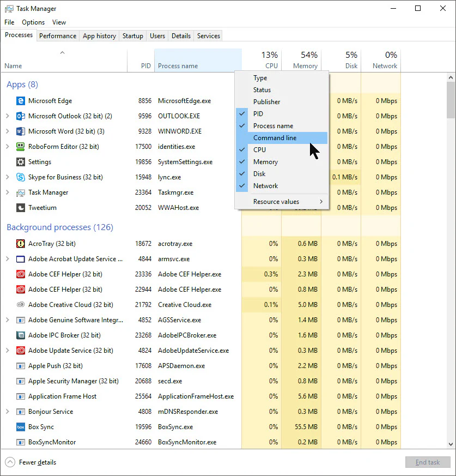Click the BoxSyncMonitor icon
This screenshot has width=456, height=476.
[x=20, y=442]
